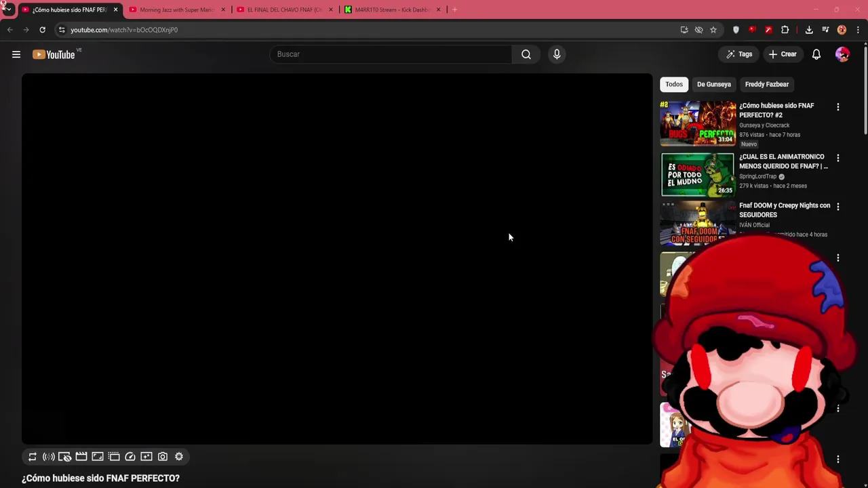
Task: Click the crossed-out eye icon in address bar
Action: point(699,30)
